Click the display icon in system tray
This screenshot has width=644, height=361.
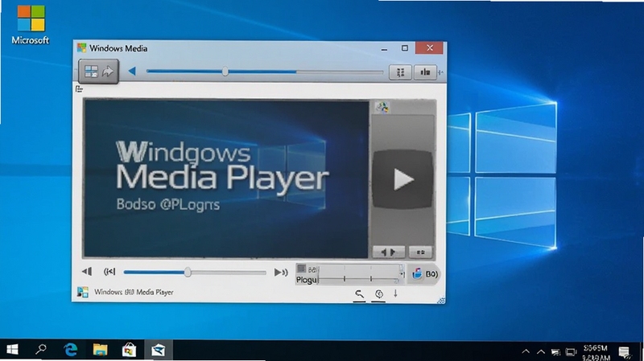pyautogui.click(x=571, y=352)
